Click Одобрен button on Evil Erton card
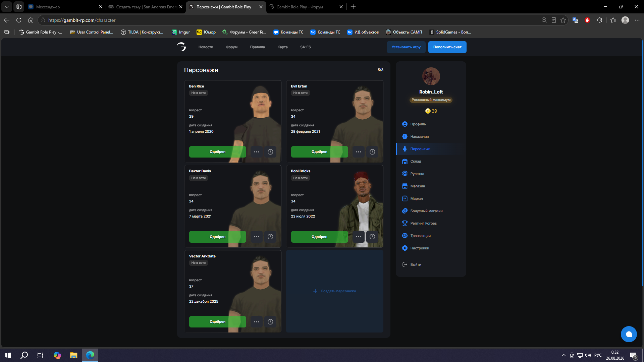The height and width of the screenshot is (362, 644). pyautogui.click(x=320, y=152)
